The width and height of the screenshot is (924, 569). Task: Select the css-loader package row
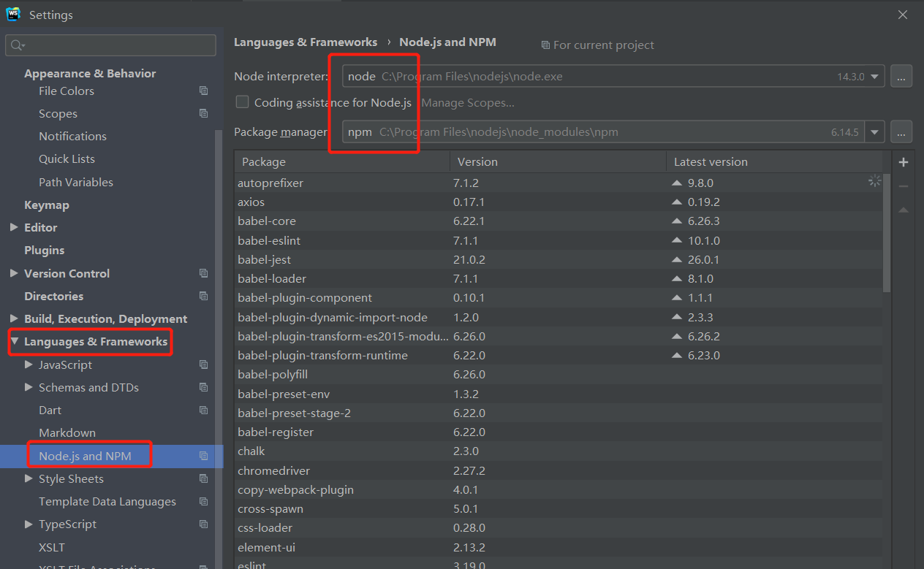tap(558, 528)
